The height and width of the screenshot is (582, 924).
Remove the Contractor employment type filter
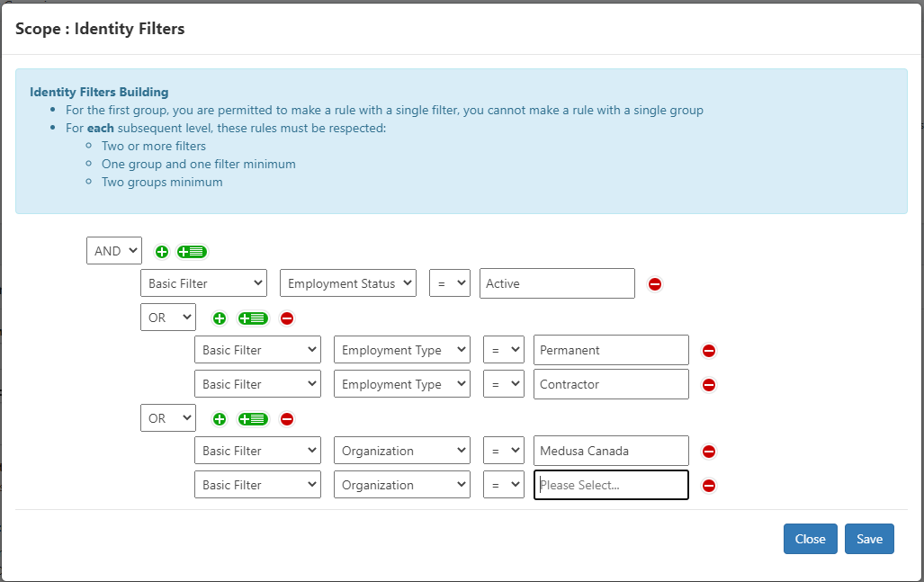click(709, 385)
